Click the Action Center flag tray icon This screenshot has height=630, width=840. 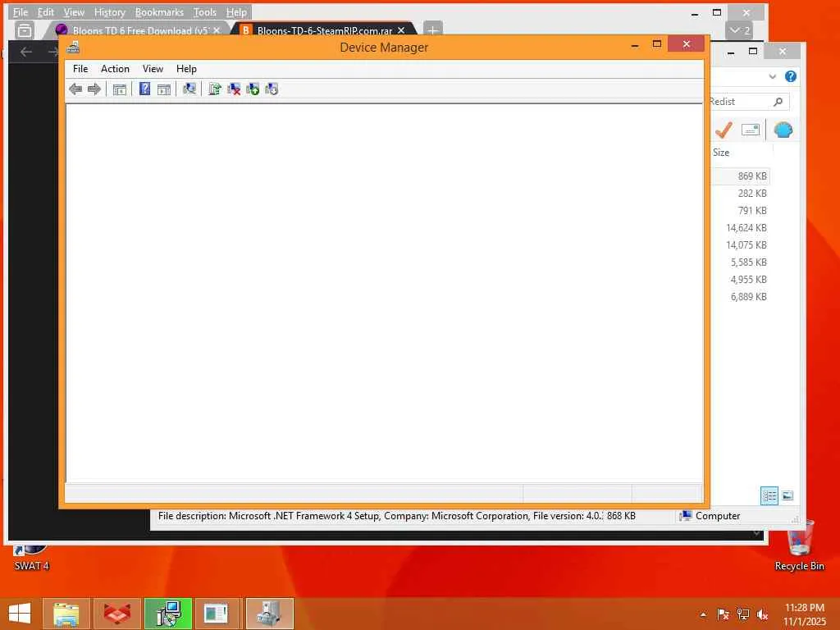(724, 614)
